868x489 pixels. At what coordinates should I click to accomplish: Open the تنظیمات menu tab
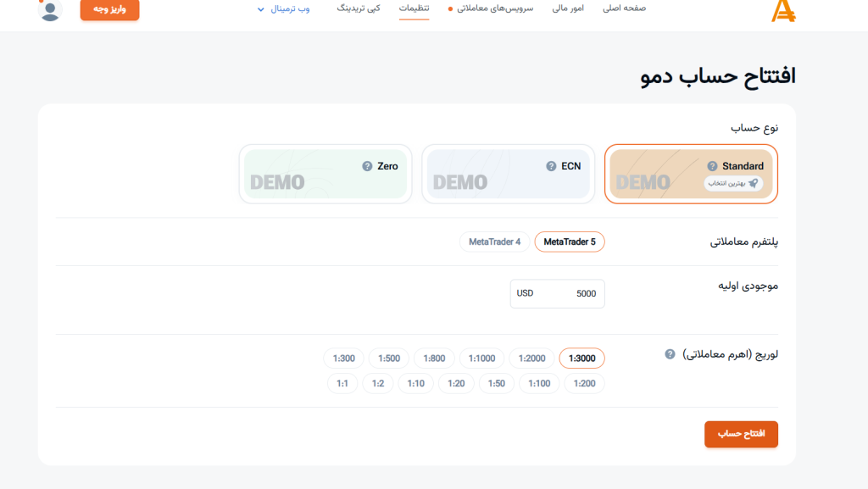tap(414, 8)
